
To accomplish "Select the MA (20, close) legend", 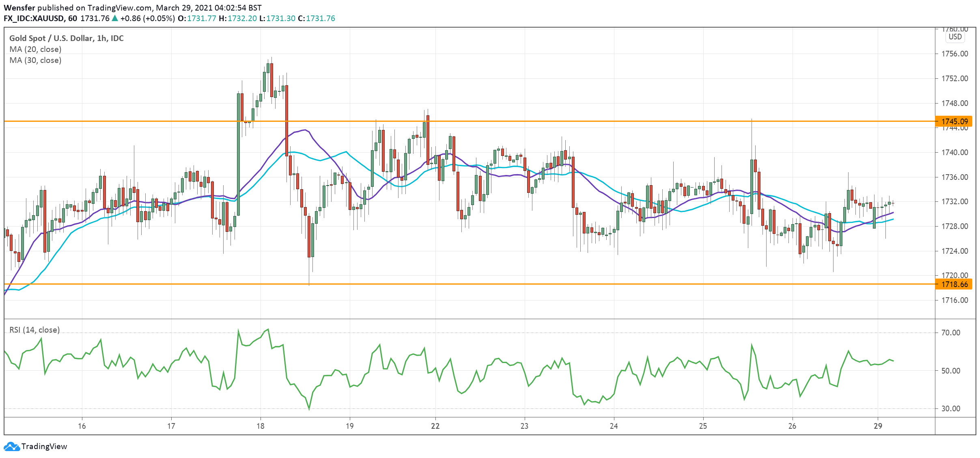I will (35, 49).
